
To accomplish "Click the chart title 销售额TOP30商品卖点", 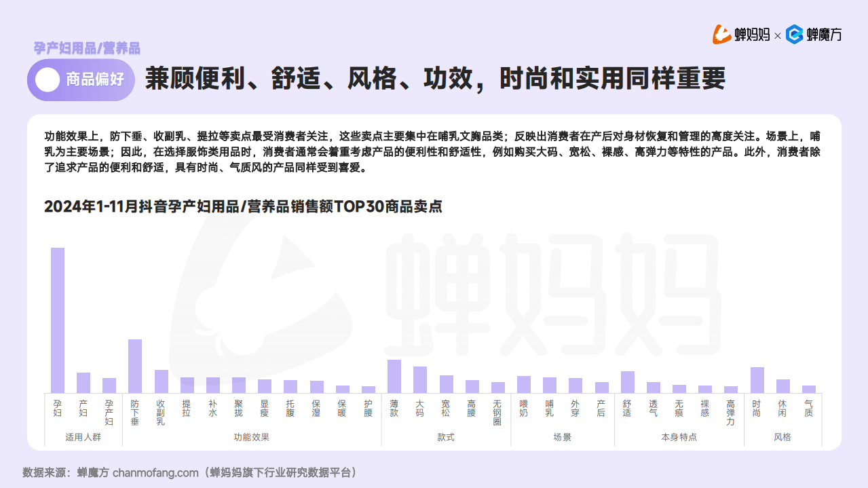I will point(243,206).
